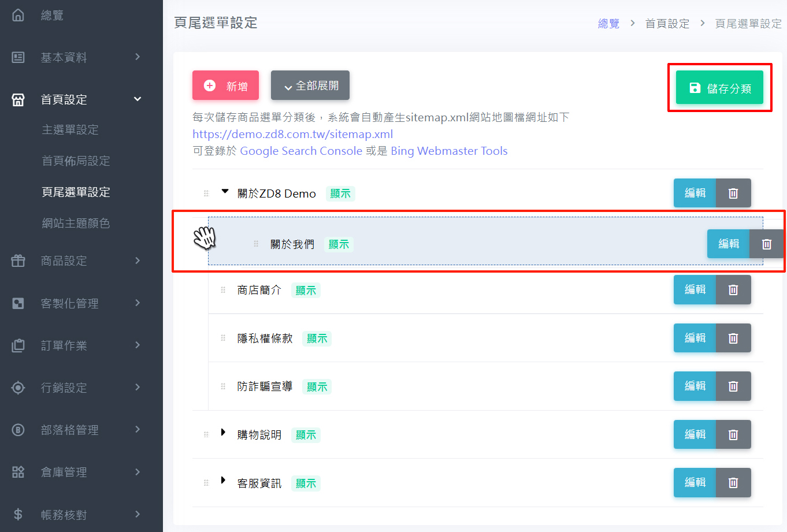Click the trash icon for 商店簡介 row
This screenshot has width=787, height=532.
[x=733, y=290]
